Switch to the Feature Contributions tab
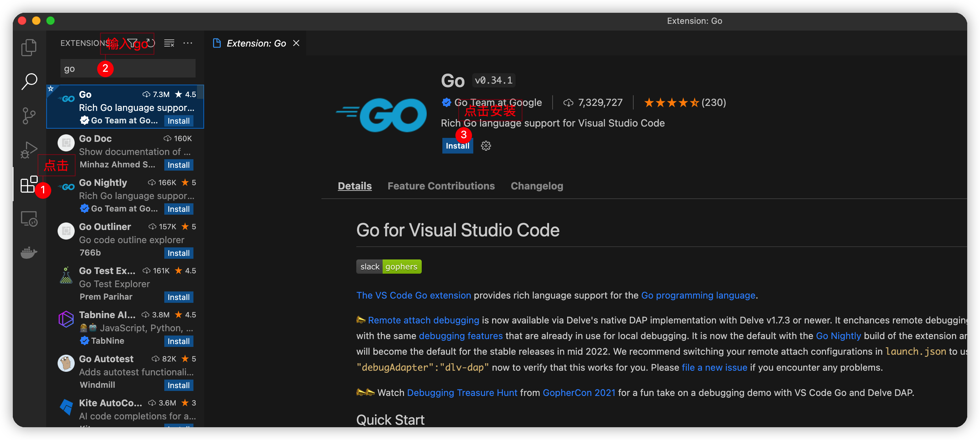The image size is (980, 440). [441, 186]
